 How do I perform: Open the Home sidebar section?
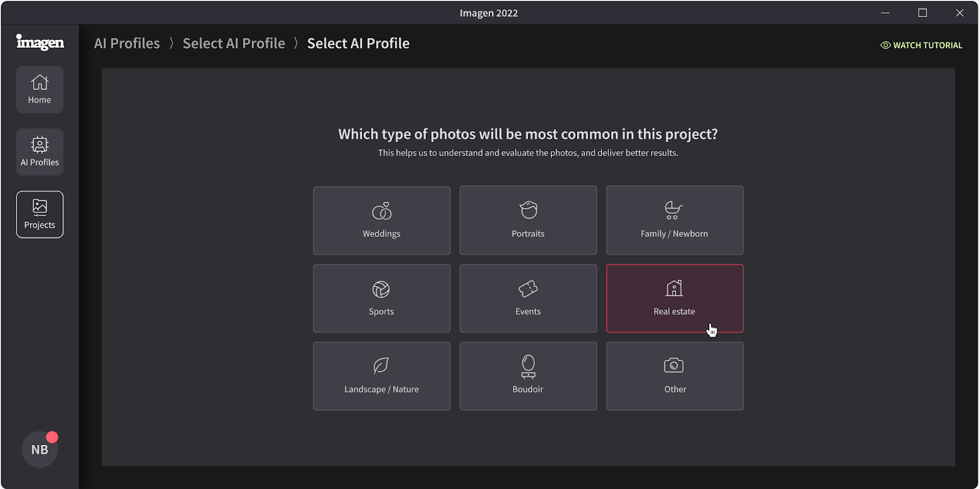(x=40, y=89)
